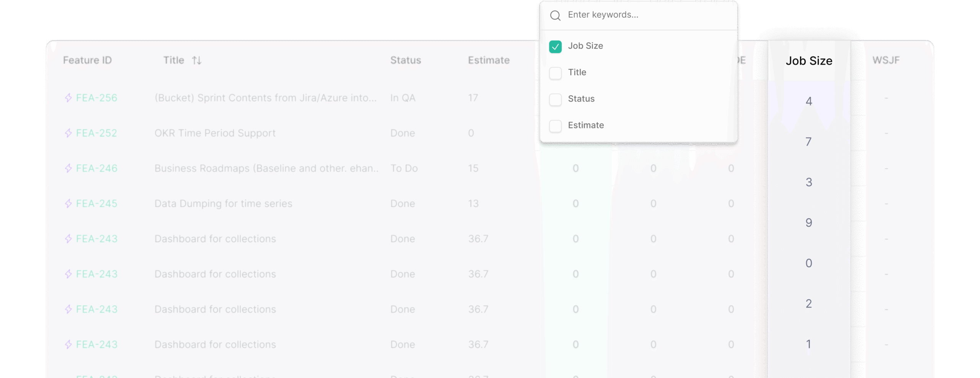This screenshot has width=980, height=378.
Task: Click the sort arrows icon next to Title
Action: coord(197,60)
